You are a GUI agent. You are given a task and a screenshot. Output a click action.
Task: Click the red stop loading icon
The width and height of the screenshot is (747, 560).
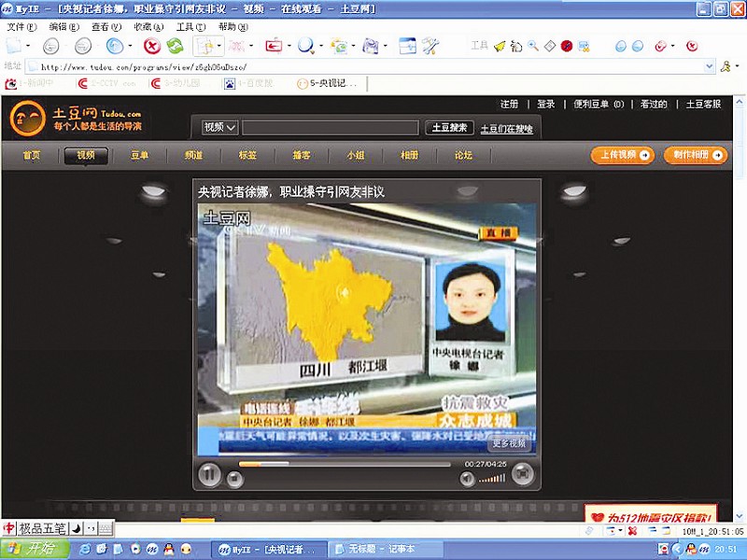click(x=151, y=46)
